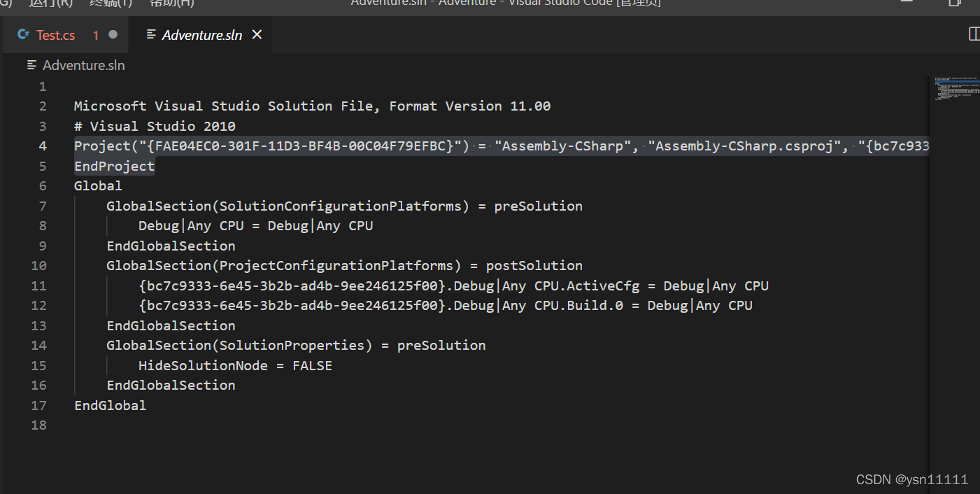The height and width of the screenshot is (494, 980).
Task: Click the C# file icon on Test.cs tab
Action: pos(24,35)
